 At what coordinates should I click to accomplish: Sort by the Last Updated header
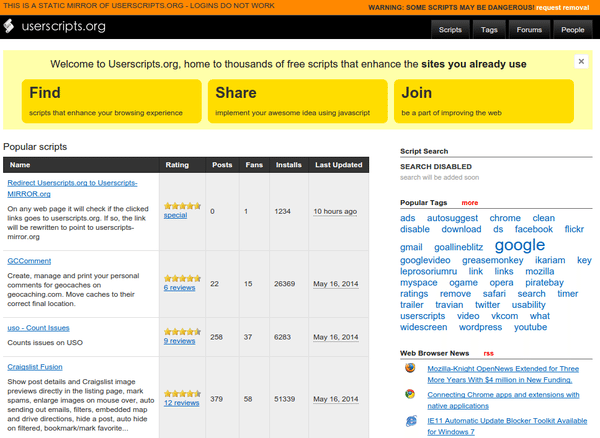339,165
